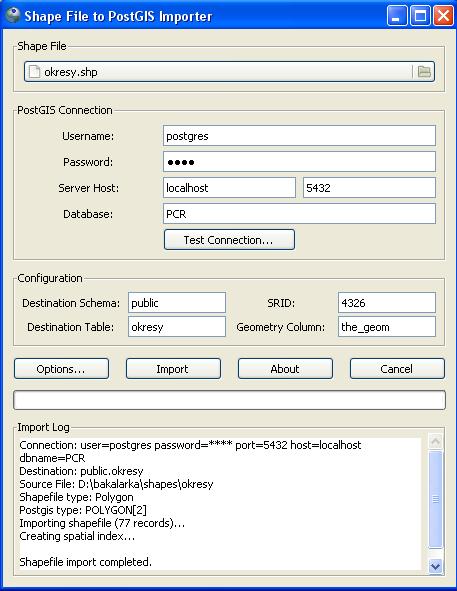This screenshot has height=591, width=457.
Task: Click the Import Log scrollbar thumb
Action: point(436,499)
